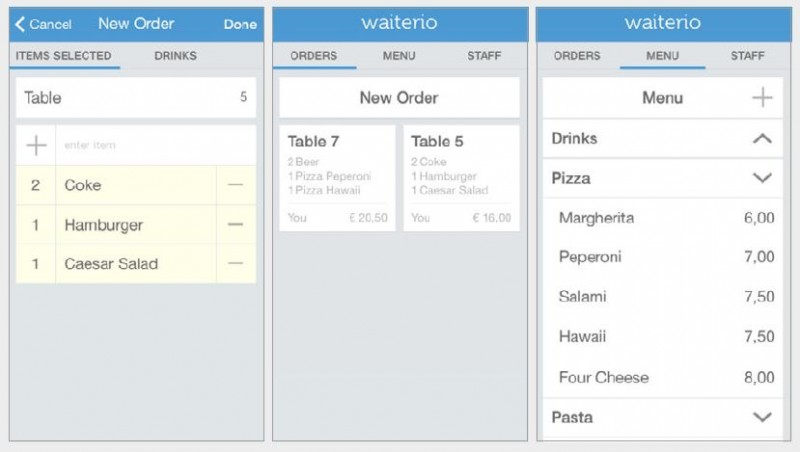Switch to the Drinks tab in New Order
The height and width of the screenshot is (452, 800).
click(175, 56)
